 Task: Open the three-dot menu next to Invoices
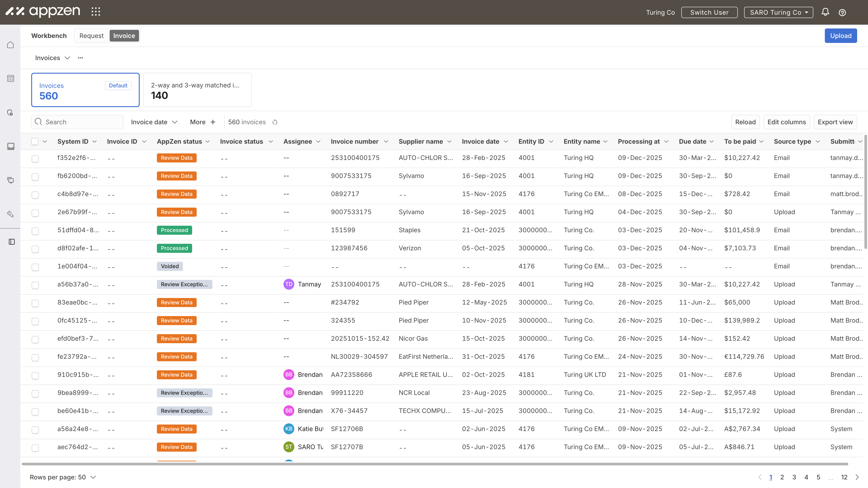(80, 58)
